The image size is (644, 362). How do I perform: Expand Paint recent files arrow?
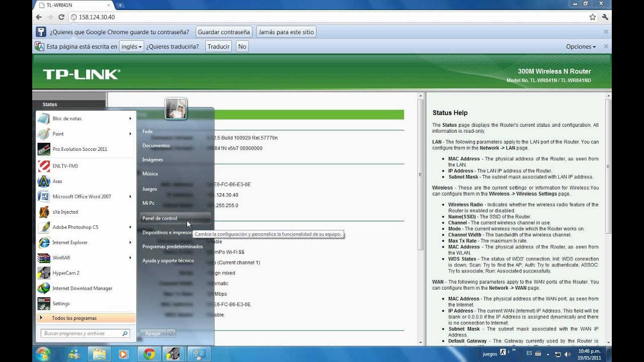pos(130,134)
